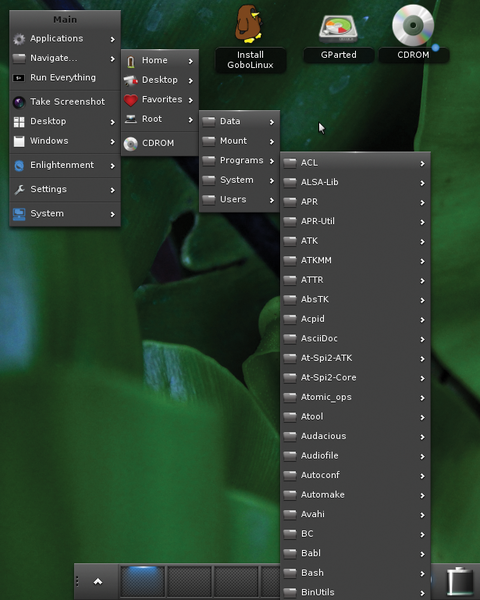Open the Atool program folder
The width and height of the screenshot is (480, 600).
(355, 417)
